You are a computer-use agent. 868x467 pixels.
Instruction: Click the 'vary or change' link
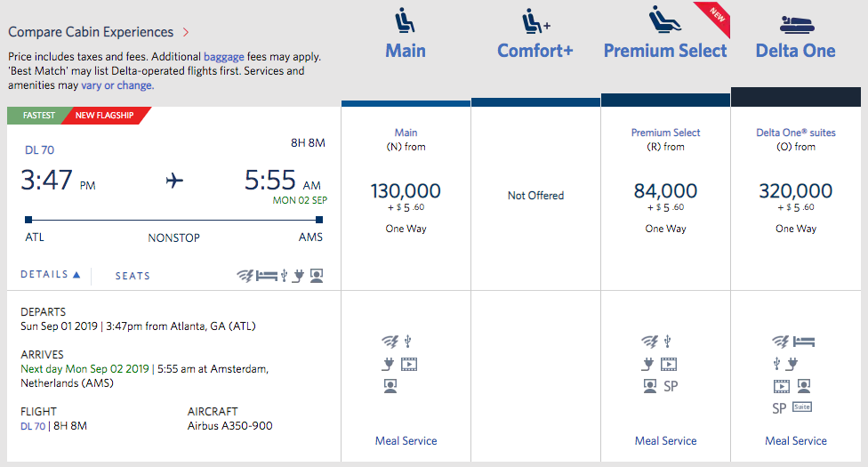pos(117,85)
